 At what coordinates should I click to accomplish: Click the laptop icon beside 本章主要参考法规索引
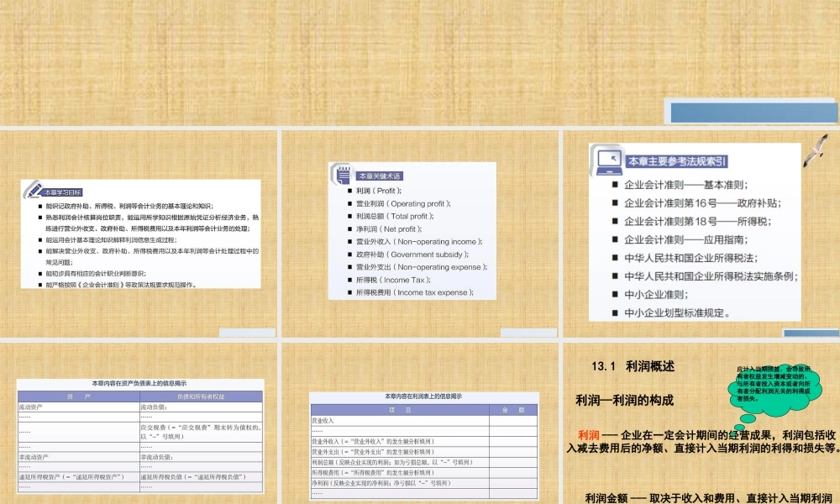click(x=608, y=158)
